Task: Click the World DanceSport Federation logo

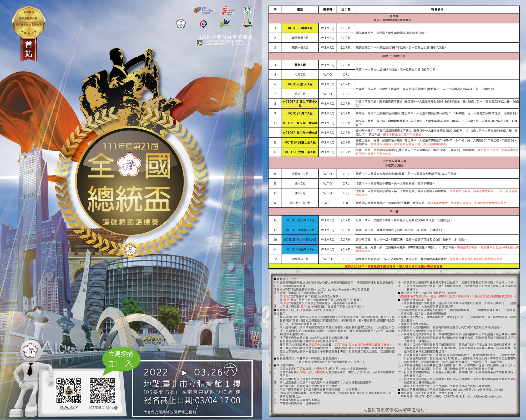Action: (204, 11)
